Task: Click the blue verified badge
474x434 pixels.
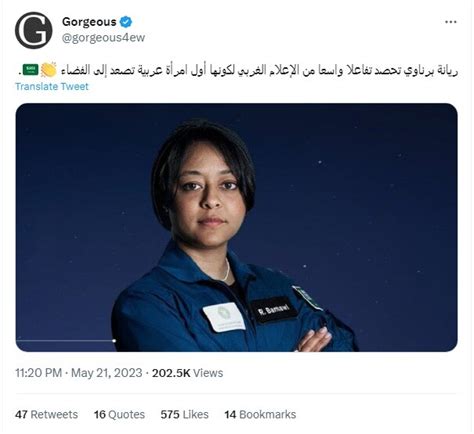Action: [x=126, y=22]
